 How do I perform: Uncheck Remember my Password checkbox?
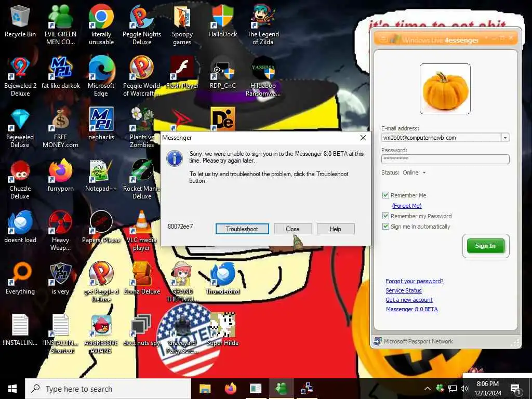point(385,216)
